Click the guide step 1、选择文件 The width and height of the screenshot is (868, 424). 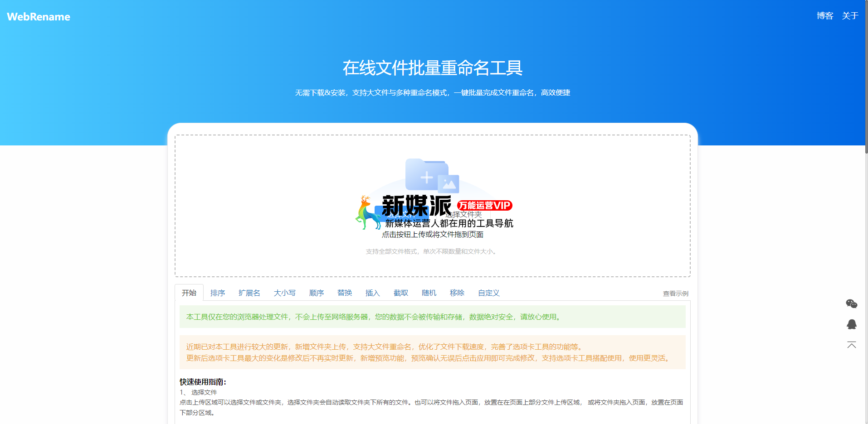click(x=198, y=392)
